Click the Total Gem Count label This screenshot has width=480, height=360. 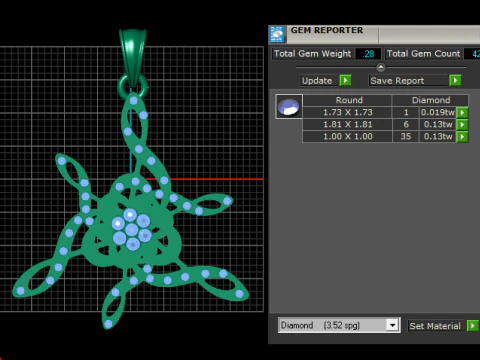(423, 54)
